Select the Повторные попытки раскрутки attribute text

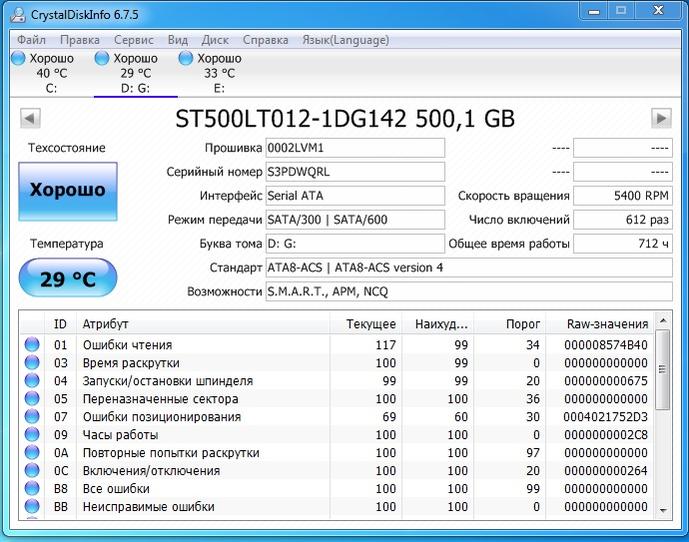(x=171, y=453)
